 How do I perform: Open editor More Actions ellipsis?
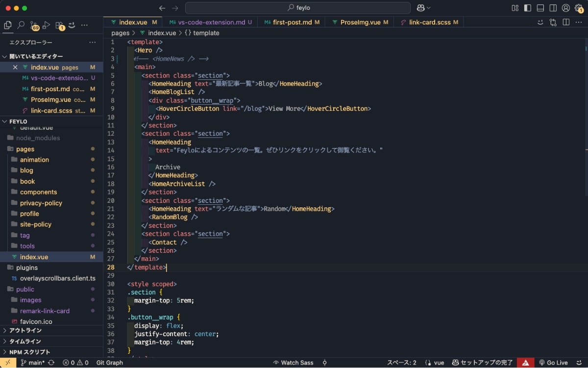pos(579,22)
